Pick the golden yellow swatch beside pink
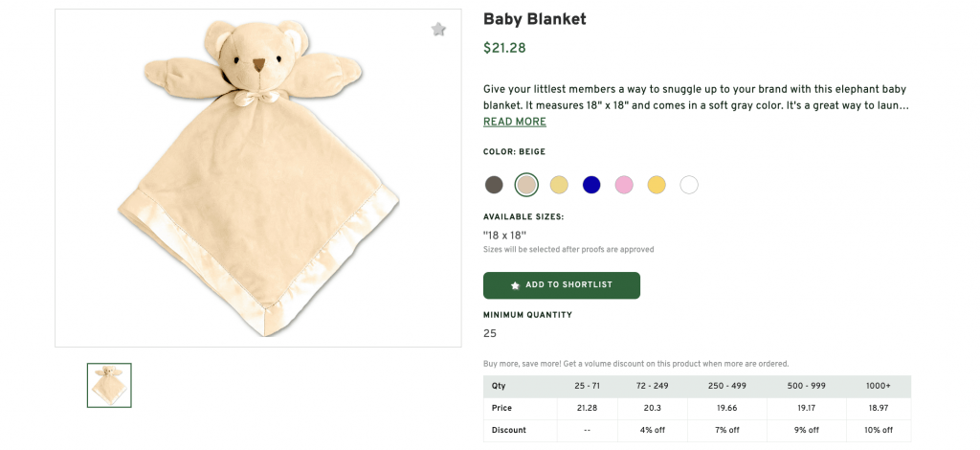Viewport: 980px width, 450px height. click(657, 185)
